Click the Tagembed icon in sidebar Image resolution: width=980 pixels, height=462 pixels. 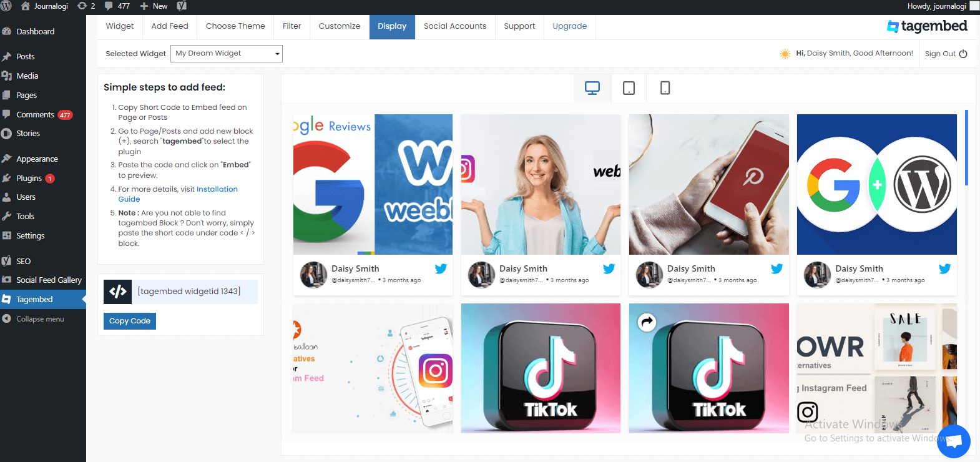click(x=7, y=300)
